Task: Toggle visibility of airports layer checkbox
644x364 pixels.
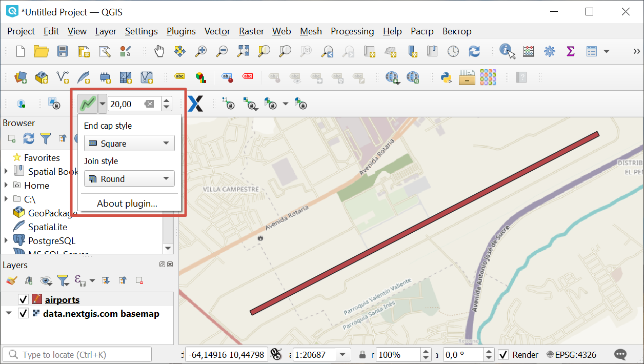Action: (x=23, y=299)
